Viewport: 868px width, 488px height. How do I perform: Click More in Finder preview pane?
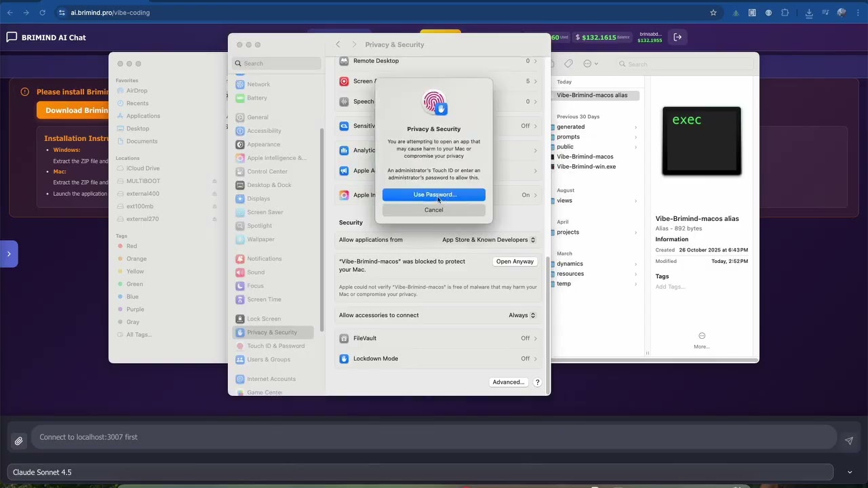click(x=702, y=340)
